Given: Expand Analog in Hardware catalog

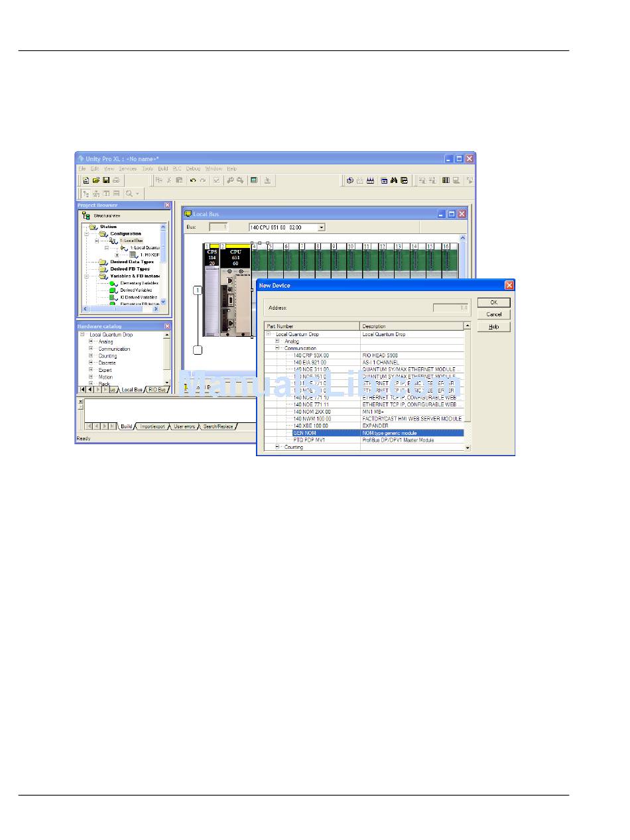Looking at the screenshot, I should pyautogui.click(x=91, y=341).
